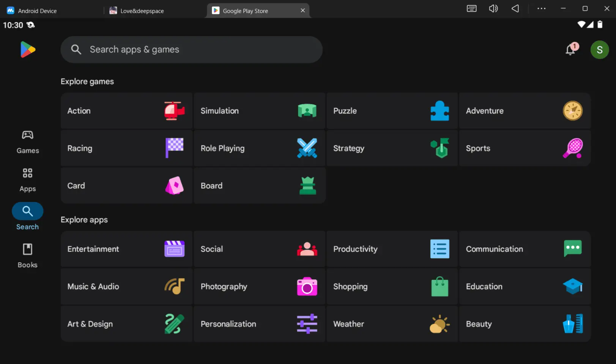Open the Art & Design apps category
Viewport: 616px width, 364px height.
(x=126, y=324)
